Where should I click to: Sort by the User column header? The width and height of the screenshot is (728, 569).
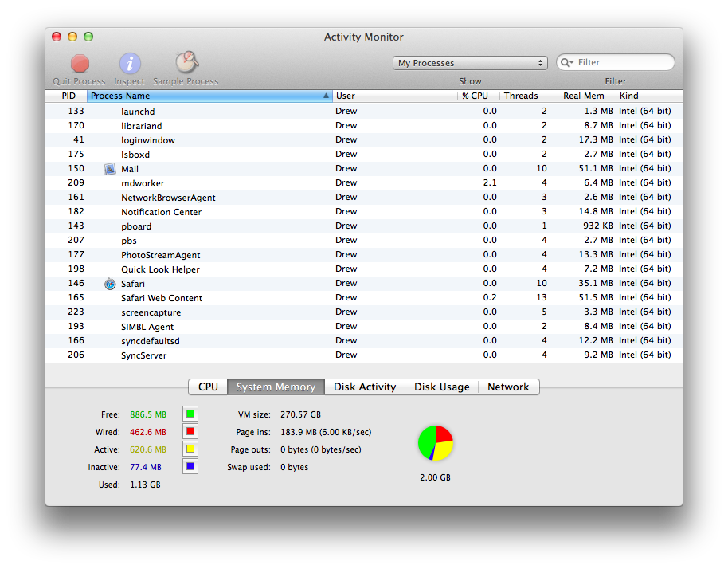(395, 96)
